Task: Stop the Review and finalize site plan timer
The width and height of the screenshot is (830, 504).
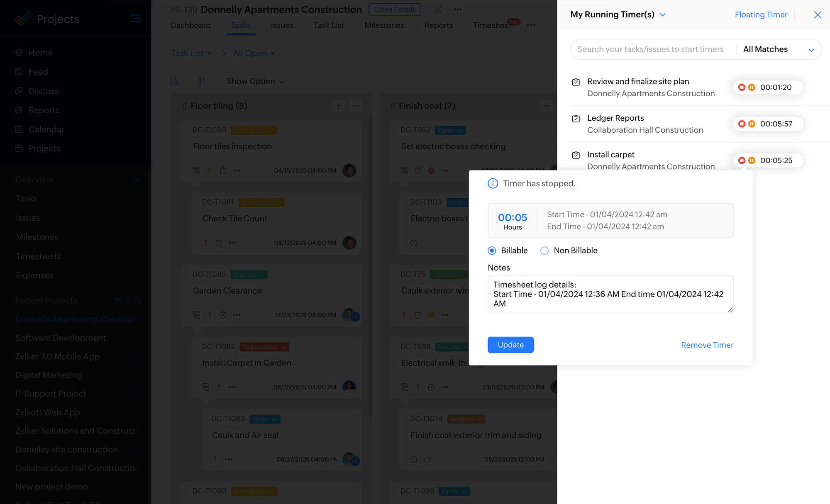Action: click(x=742, y=87)
